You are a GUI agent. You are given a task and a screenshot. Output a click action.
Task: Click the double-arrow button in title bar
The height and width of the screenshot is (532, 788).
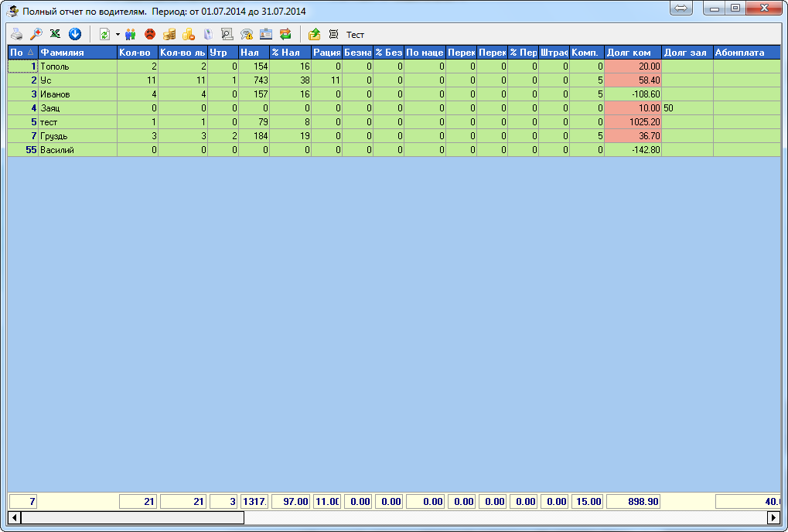[681, 8]
